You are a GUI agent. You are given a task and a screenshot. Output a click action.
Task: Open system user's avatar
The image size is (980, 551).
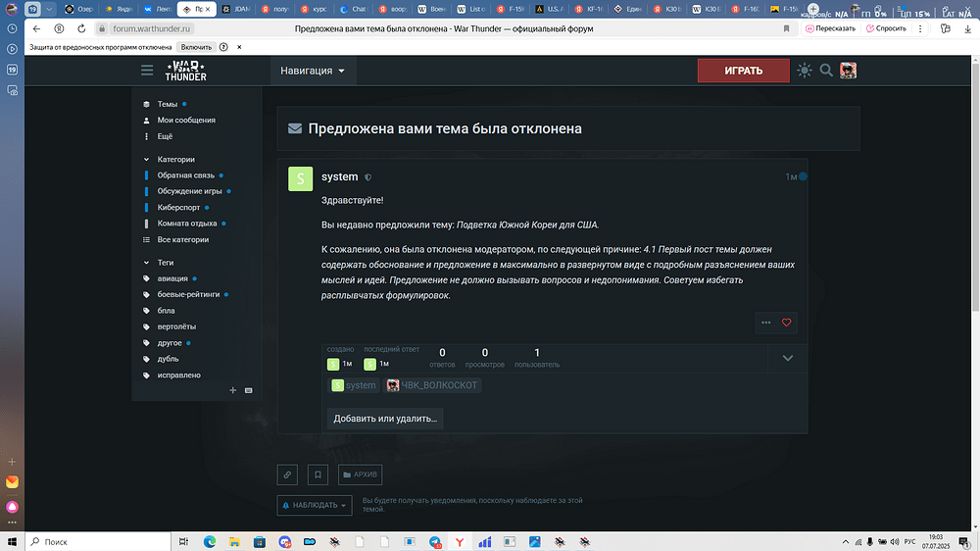(301, 178)
